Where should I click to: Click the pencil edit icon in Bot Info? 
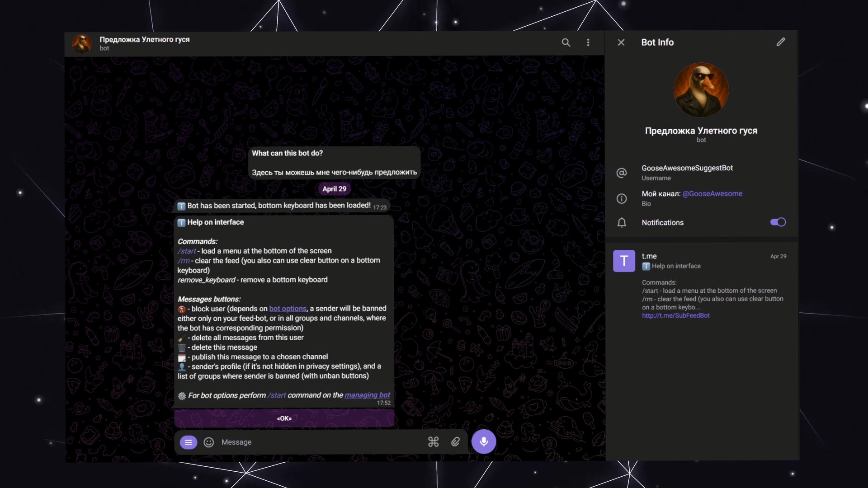pos(781,42)
